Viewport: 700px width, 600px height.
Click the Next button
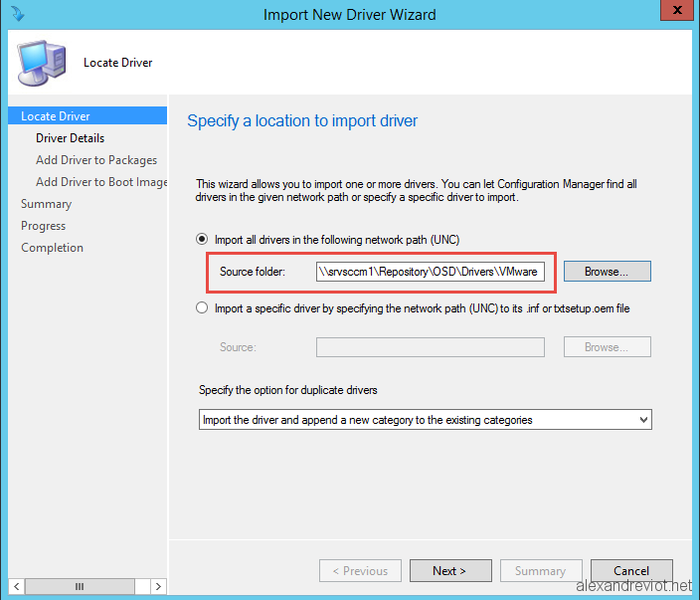[x=450, y=570]
